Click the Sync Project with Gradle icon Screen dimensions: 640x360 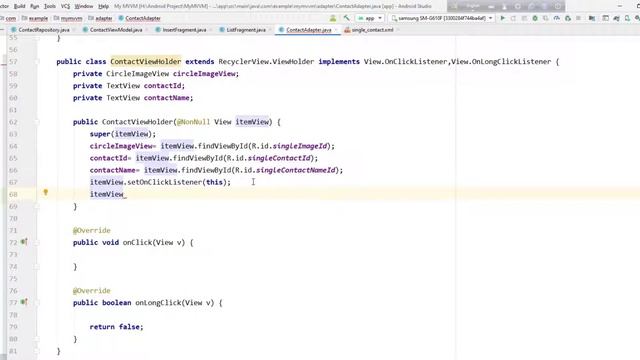(616, 18)
